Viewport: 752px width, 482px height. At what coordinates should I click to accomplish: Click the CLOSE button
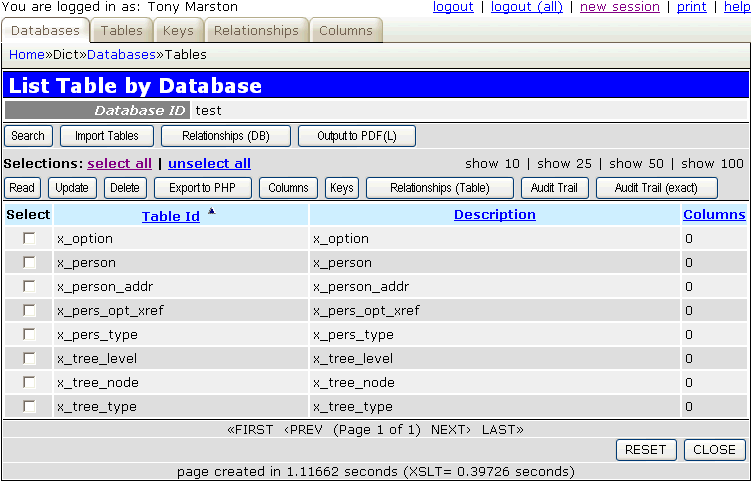coord(714,450)
